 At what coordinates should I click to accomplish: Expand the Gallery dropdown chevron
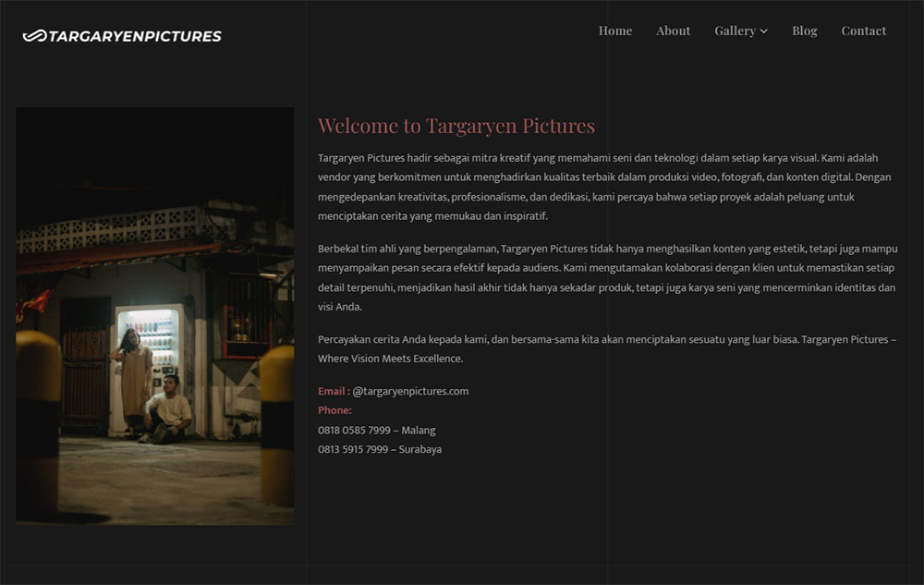coord(764,31)
